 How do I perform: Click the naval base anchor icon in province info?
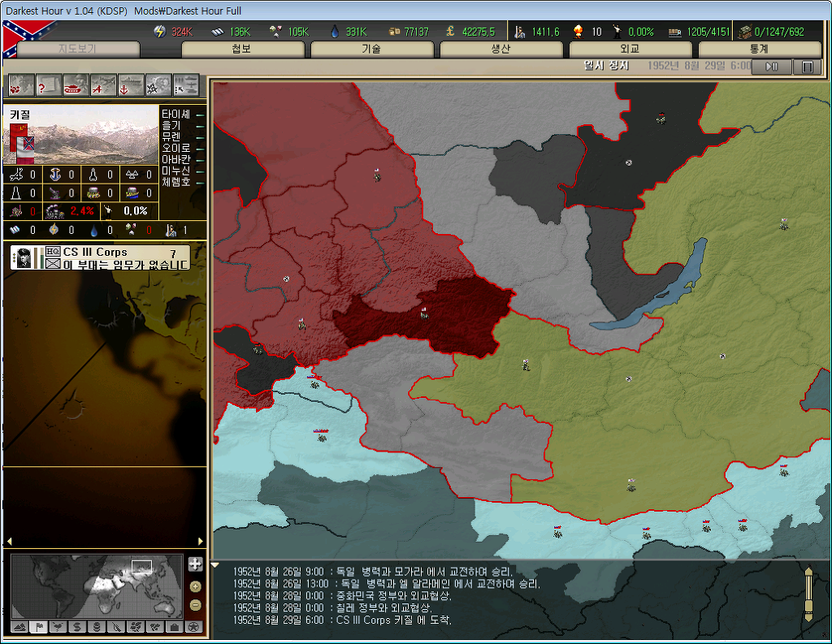[x=55, y=175]
